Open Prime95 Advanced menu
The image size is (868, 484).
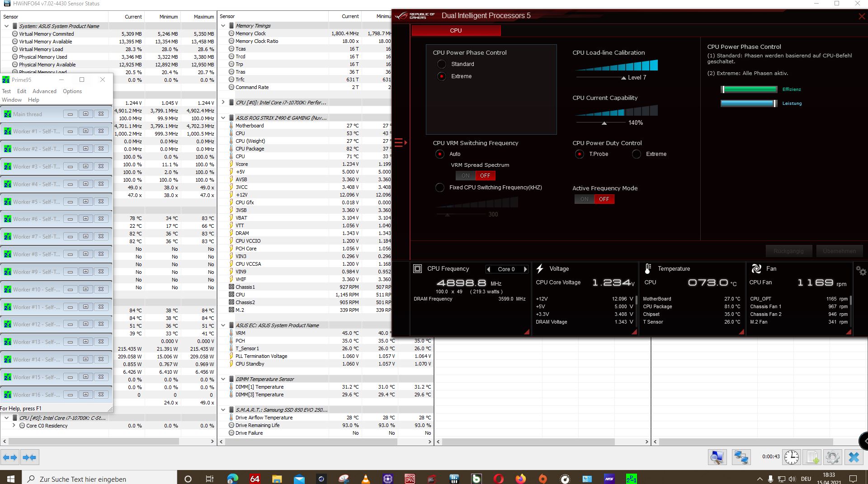tap(44, 91)
